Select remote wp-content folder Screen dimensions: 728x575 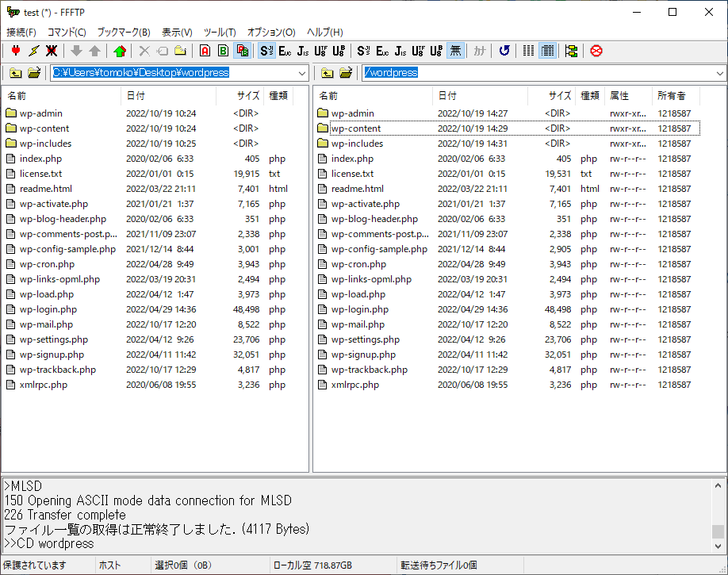[x=356, y=128]
